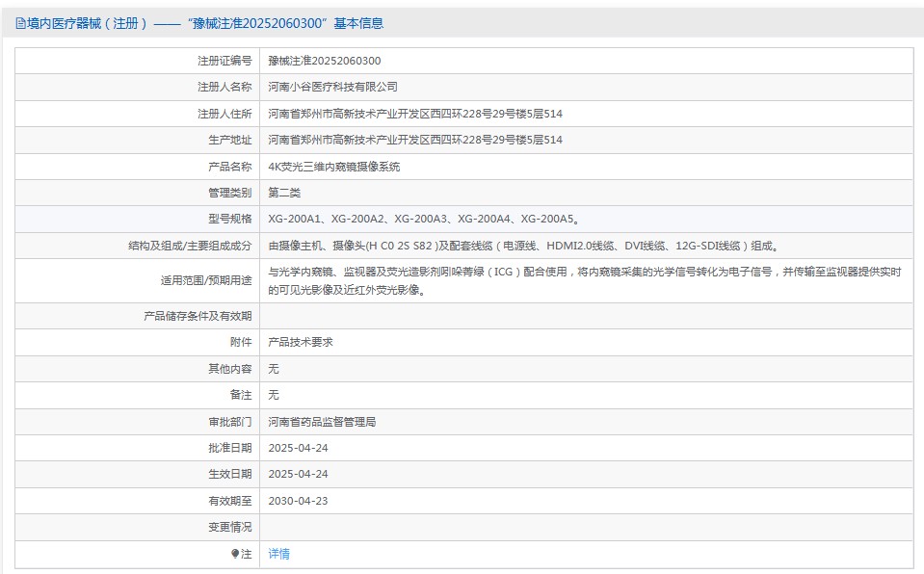Click the document icon before the page title
Image resolution: width=924 pixels, height=574 pixels.
pyautogui.click(x=20, y=23)
